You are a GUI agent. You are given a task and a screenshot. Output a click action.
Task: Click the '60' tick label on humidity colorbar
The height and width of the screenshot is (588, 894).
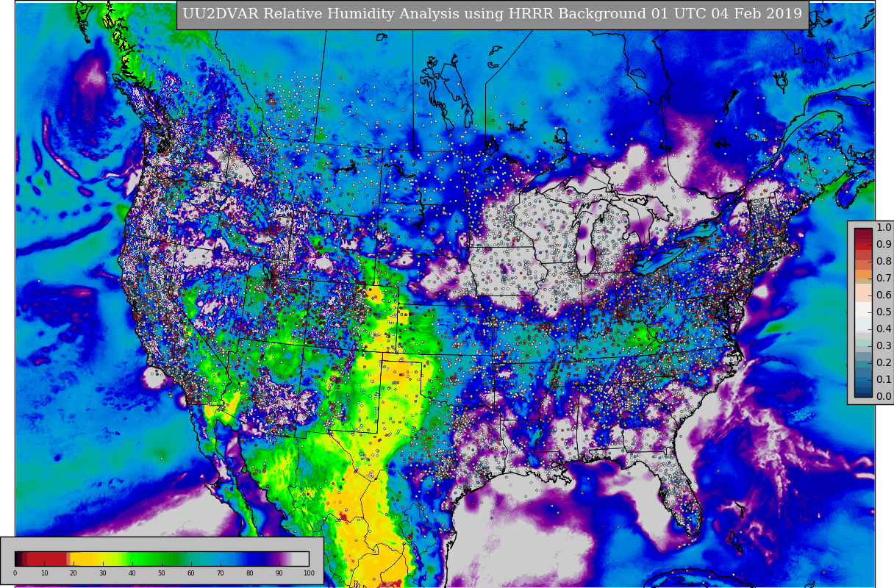click(x=191, y=573)
